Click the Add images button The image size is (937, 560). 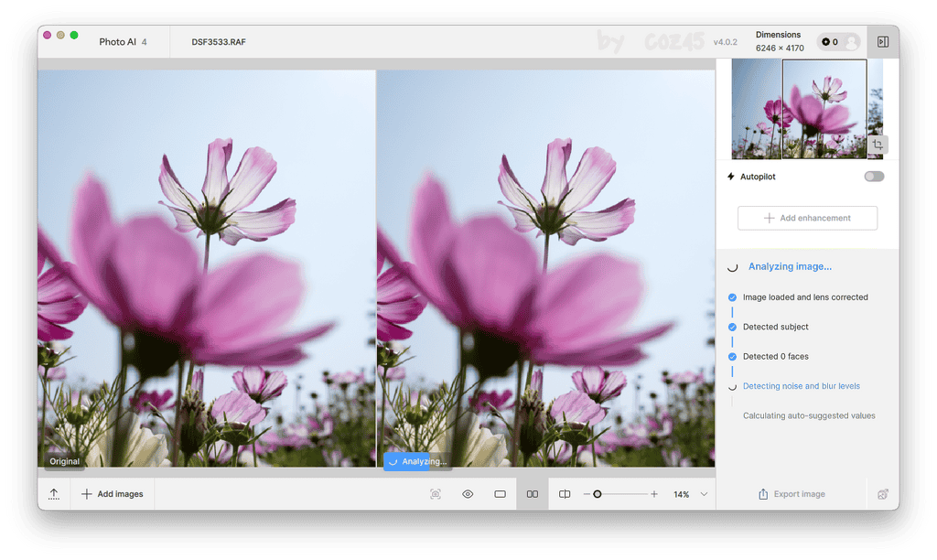pos(113,494)
